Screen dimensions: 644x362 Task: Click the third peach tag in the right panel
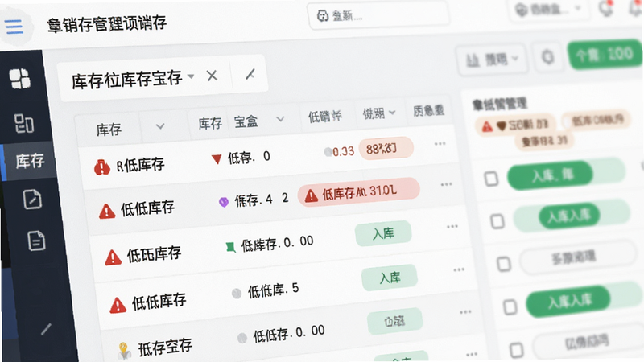[544, 142]
